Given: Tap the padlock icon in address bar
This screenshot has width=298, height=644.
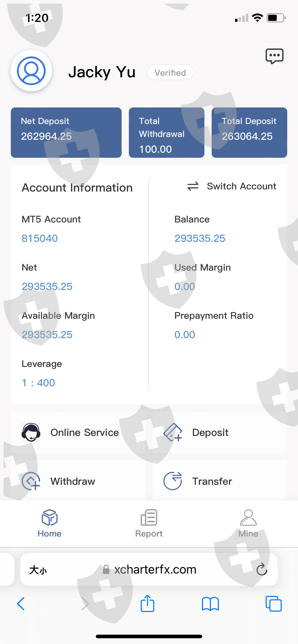Looking at the screenshot, I should [106, 569].
